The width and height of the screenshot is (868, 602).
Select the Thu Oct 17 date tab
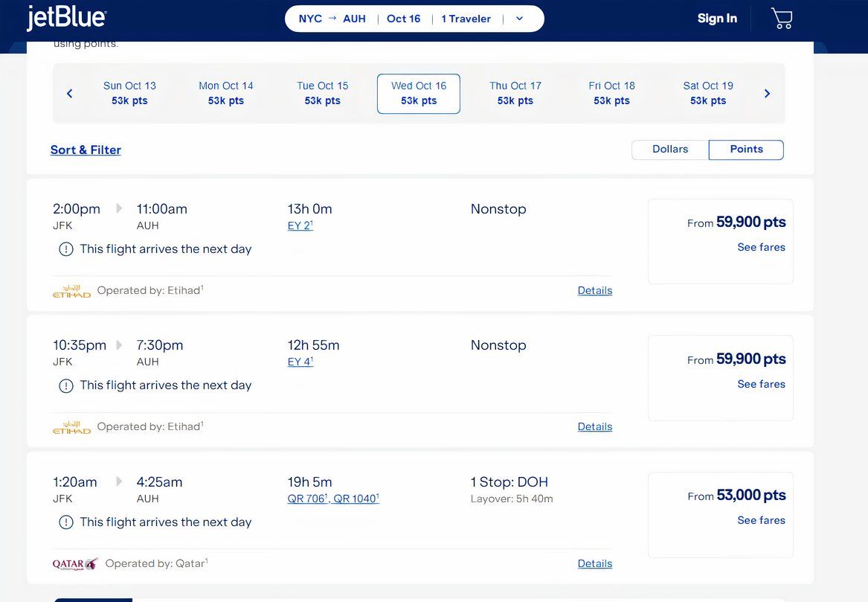515,93
